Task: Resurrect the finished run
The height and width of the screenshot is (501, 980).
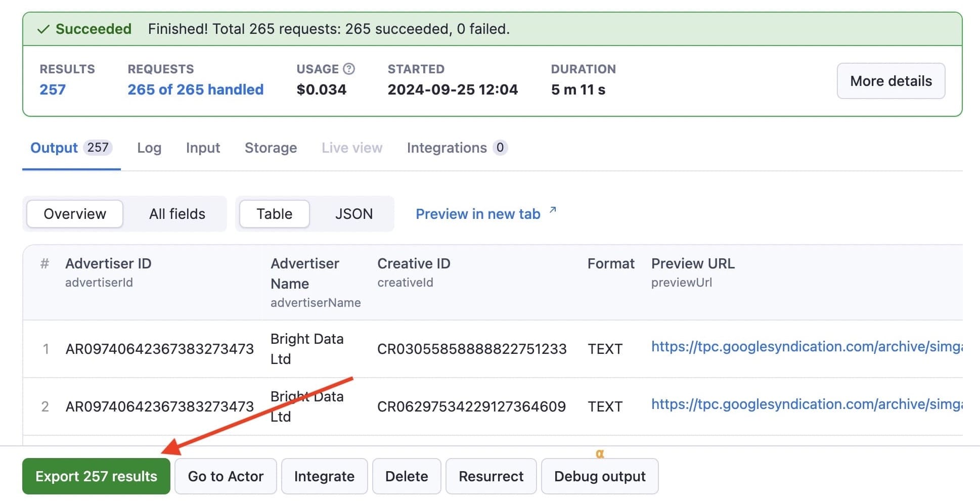Action: (x=491, y=476)
